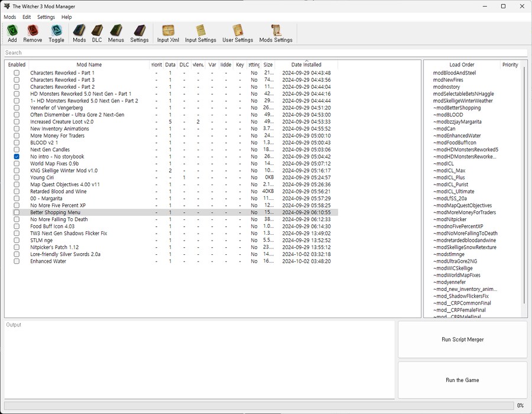Enable Next Gen Candles checkbox
The image size is (532, 414).
point(17,150)
